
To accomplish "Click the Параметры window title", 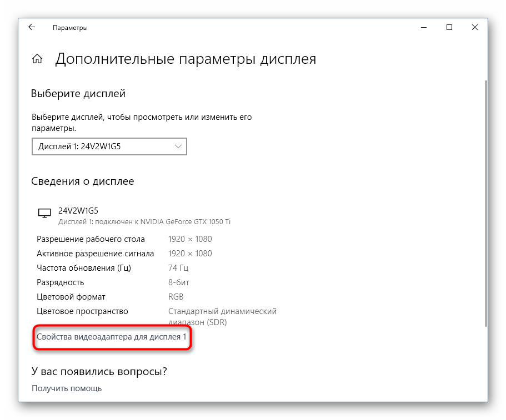I will point(70,28).
